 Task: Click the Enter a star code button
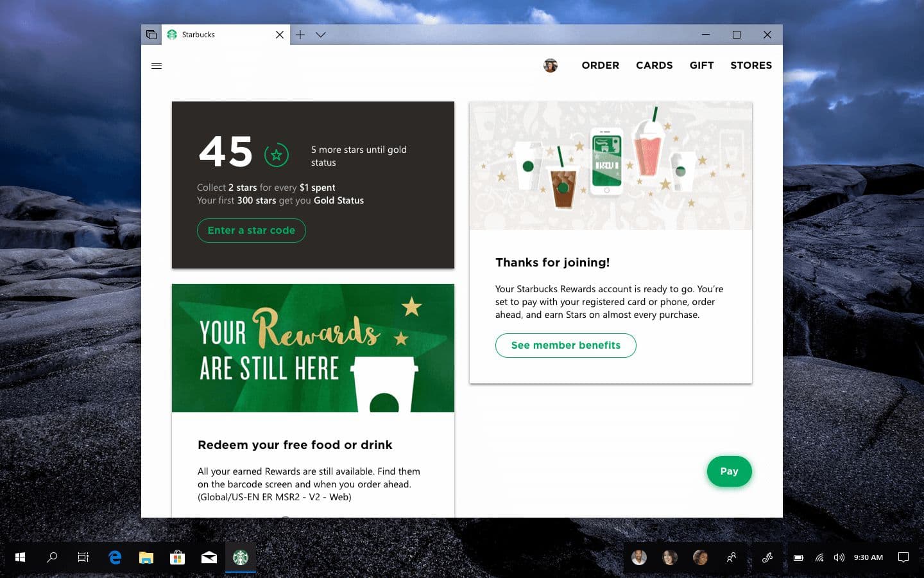pos(251,230)
